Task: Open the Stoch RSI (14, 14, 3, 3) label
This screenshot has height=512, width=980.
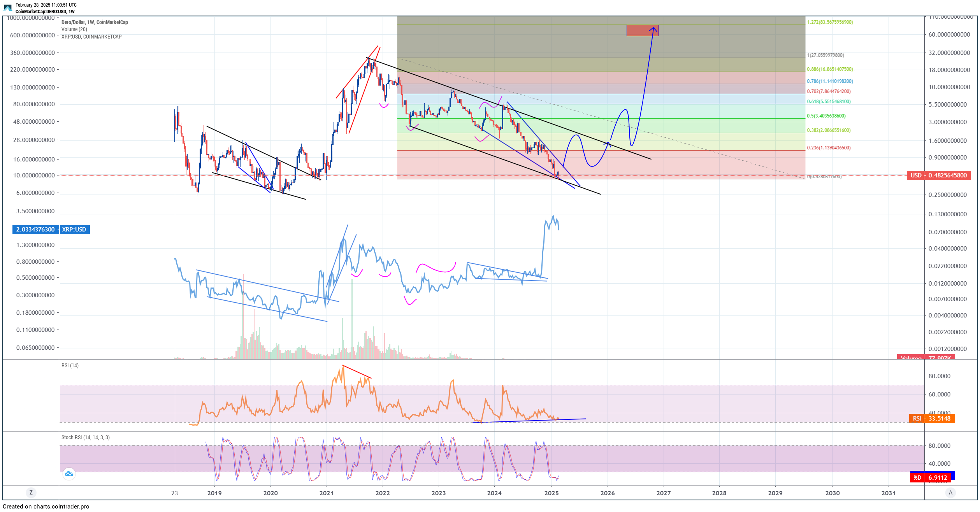Action: click(86, 437)
